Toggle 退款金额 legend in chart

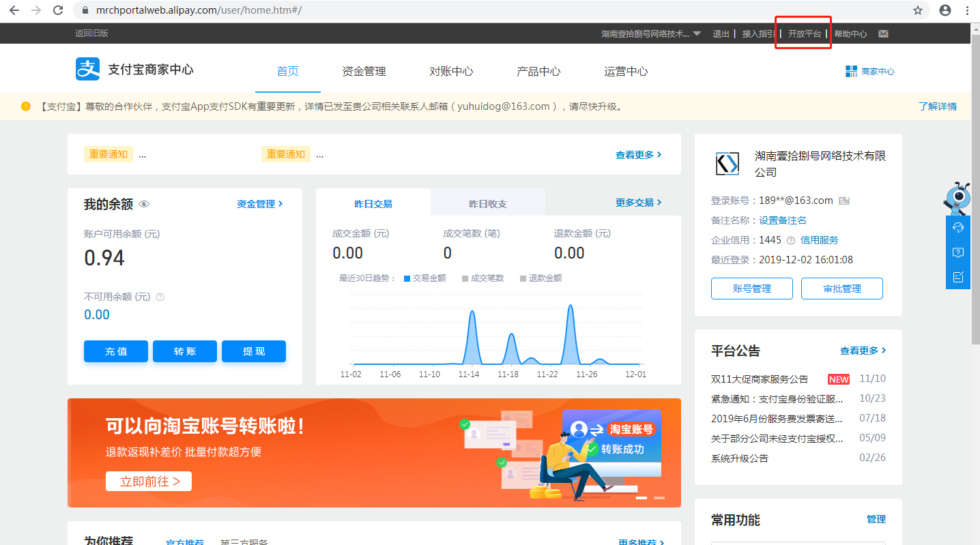[541, 278]
